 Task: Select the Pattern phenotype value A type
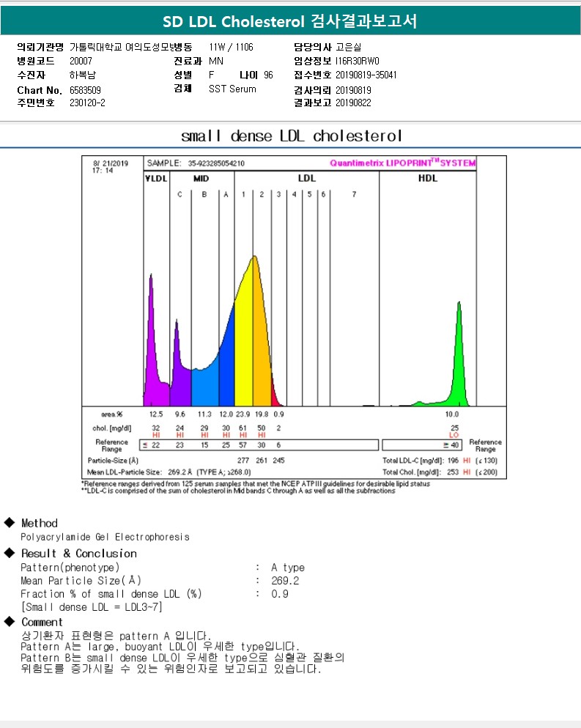[287, 568]
